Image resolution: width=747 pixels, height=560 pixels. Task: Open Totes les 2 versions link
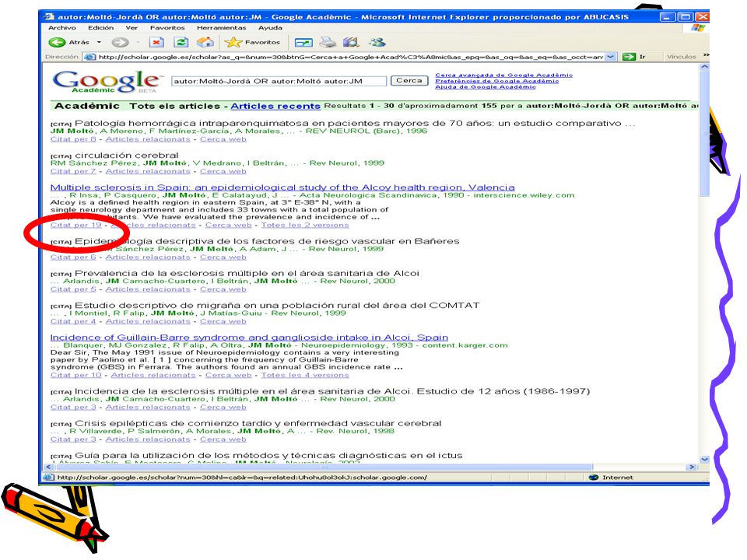tap(305, 225)
